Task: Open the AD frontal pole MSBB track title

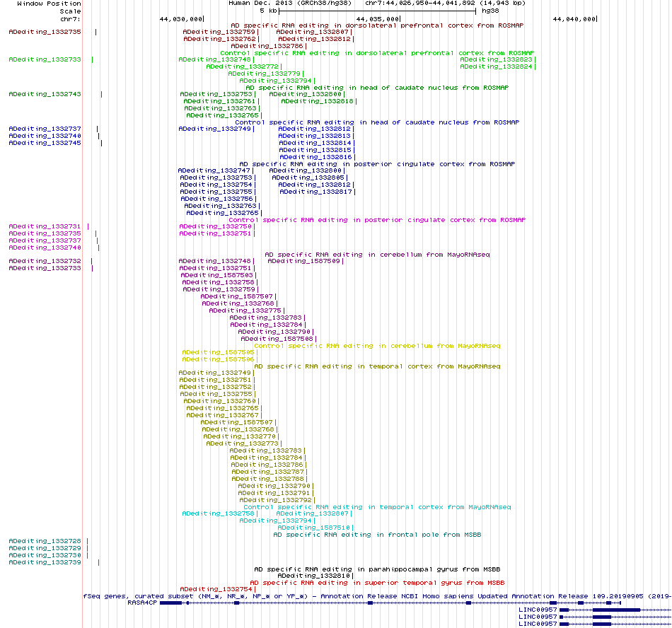Action: tap(377, 535)
